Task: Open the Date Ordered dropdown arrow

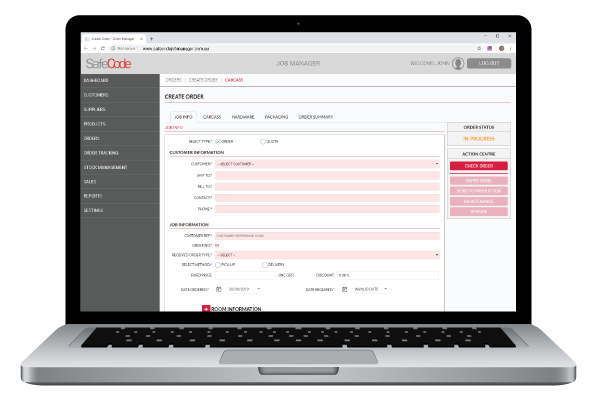Action: coord(259,289)
